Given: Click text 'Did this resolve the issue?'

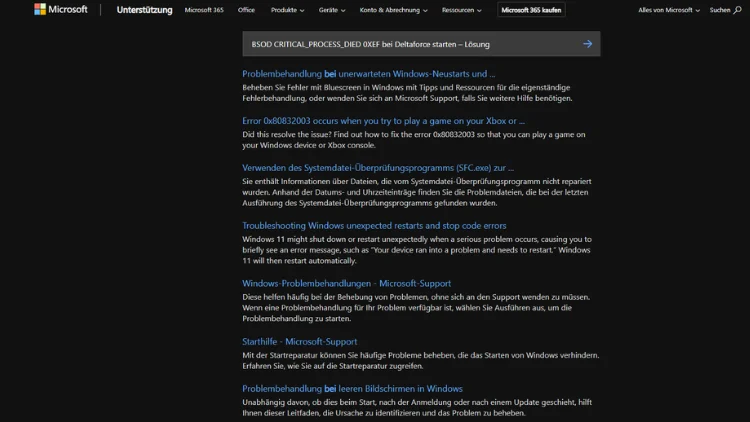Looking at the screenshot, I should 287,134.
